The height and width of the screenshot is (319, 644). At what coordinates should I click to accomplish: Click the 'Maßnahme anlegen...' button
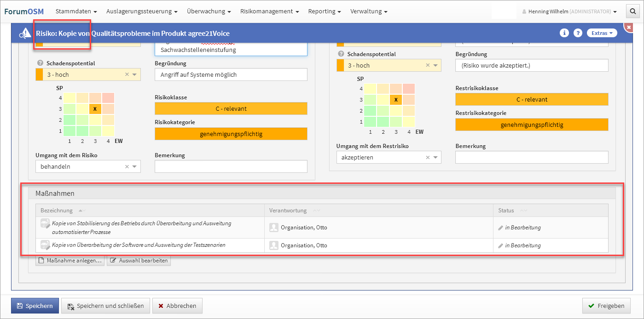coord(70,261)
